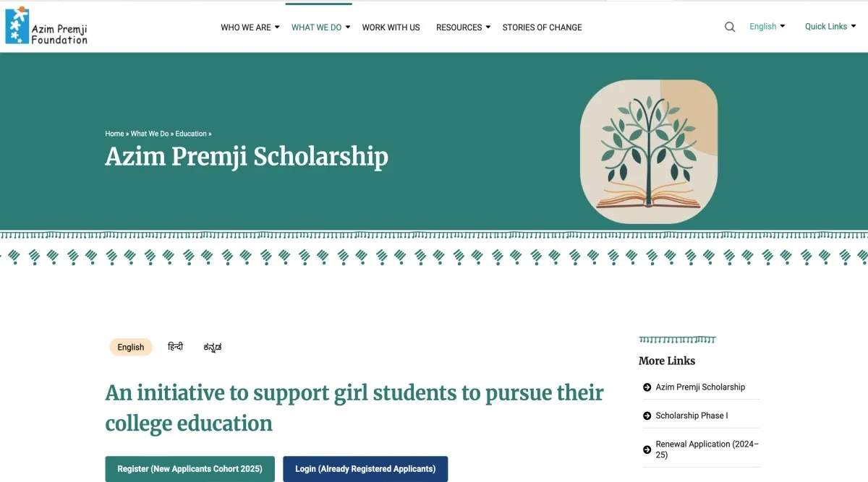Open the search magnifier icon
The width and height of the screenshot is (868, 482).
730,27
